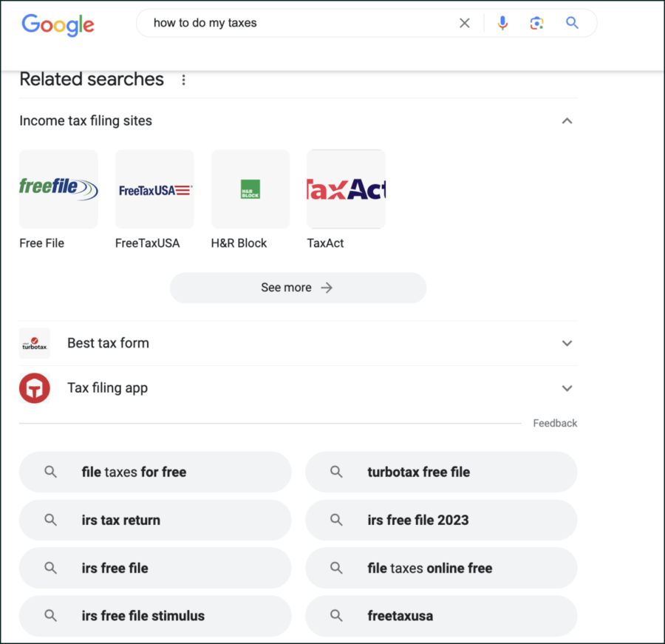
Task: Click inside the search input field
Action: coord(296,23)
